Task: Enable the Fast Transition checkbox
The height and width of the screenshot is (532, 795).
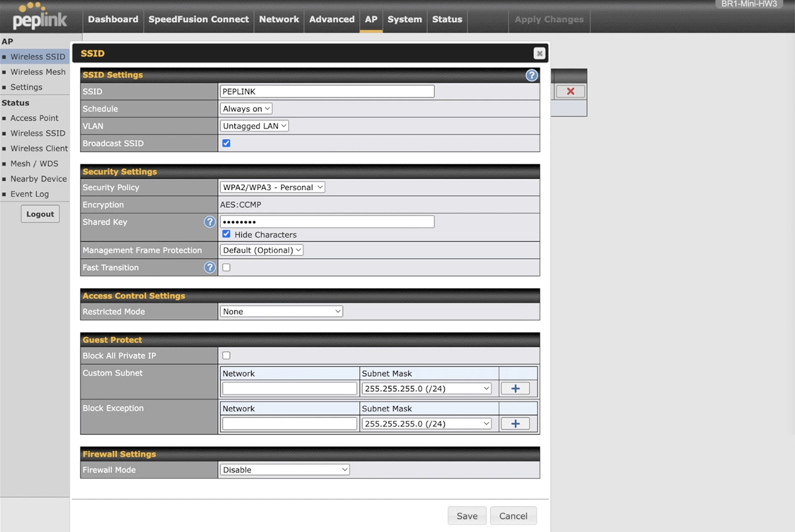Action: click(226, 268)
